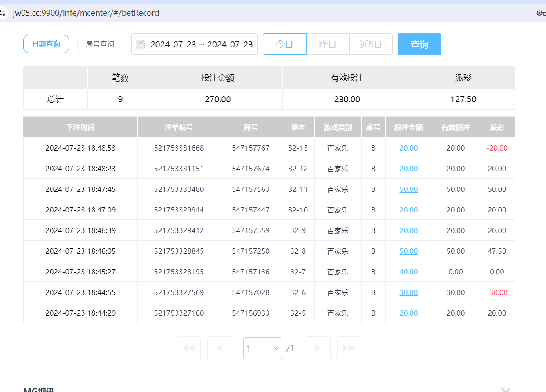Open the calendar icon in the date range picker

pyautogui.click(x=140, y=44)
